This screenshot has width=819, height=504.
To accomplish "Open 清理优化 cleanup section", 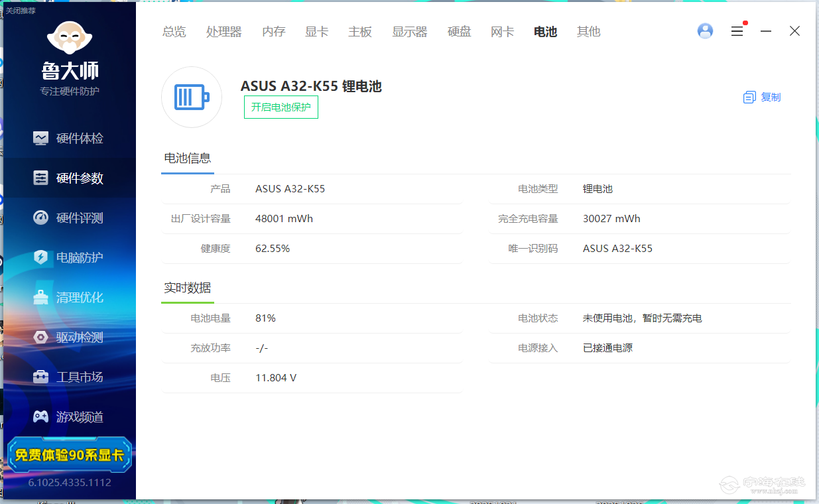I will pos(70,298).
